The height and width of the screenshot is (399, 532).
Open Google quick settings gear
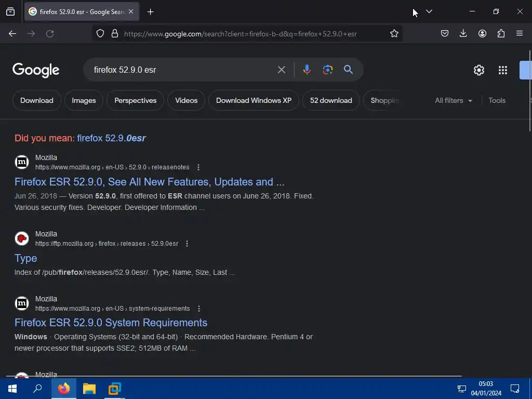[x=478, y=70]
